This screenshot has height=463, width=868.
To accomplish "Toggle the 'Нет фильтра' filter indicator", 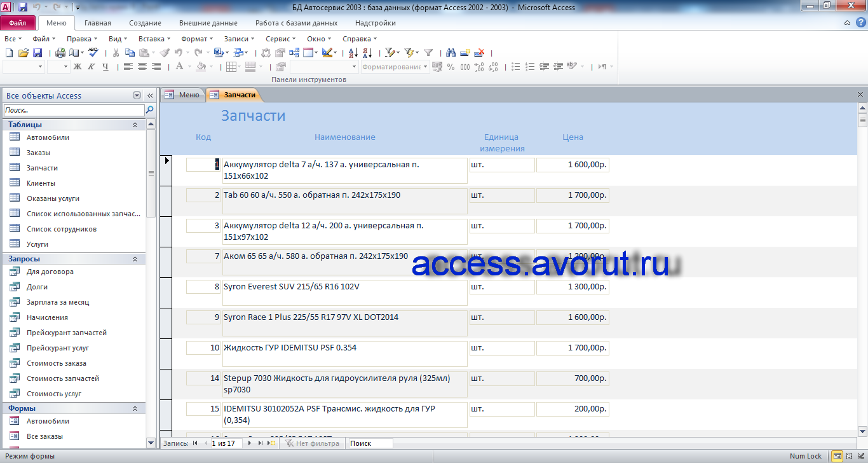I will click(x=311, y=443).
